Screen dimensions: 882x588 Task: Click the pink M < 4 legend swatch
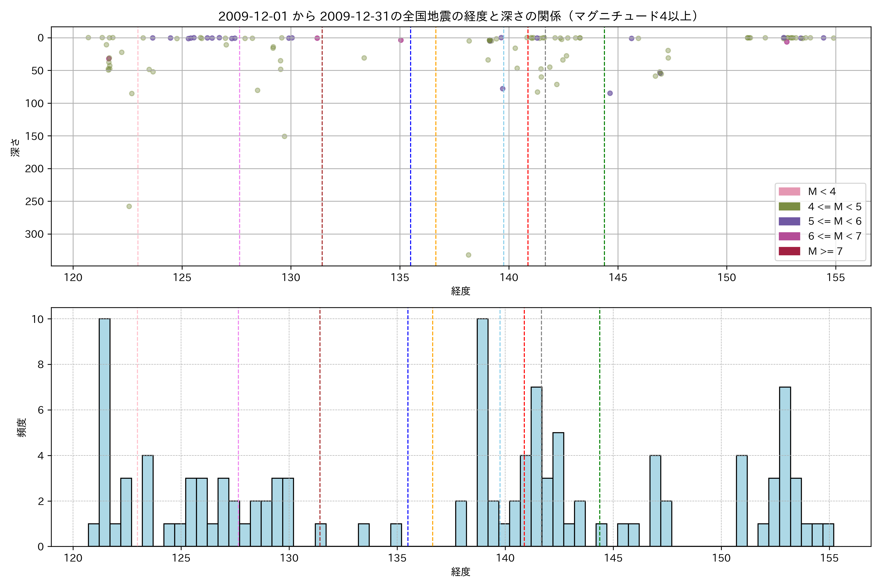(789, 192)
